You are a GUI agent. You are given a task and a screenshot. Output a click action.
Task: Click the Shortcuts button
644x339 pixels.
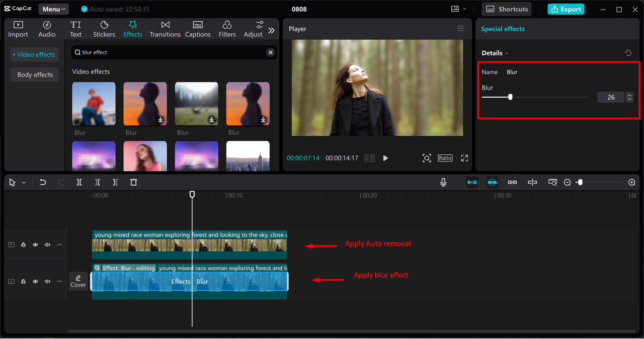click(x=507, y=9)
